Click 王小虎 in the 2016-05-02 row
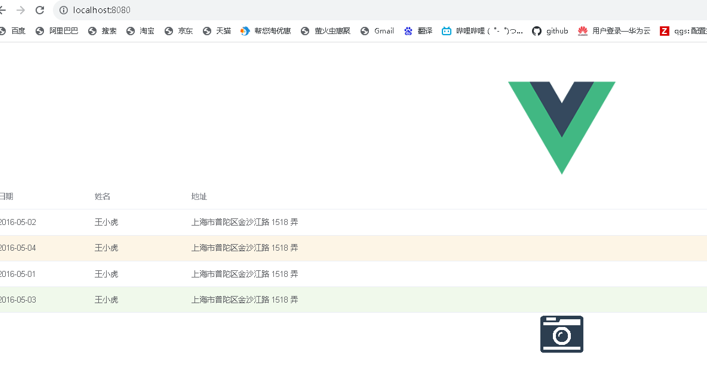The width and height of the screenshot is (707, 371). tap(106, 222)
